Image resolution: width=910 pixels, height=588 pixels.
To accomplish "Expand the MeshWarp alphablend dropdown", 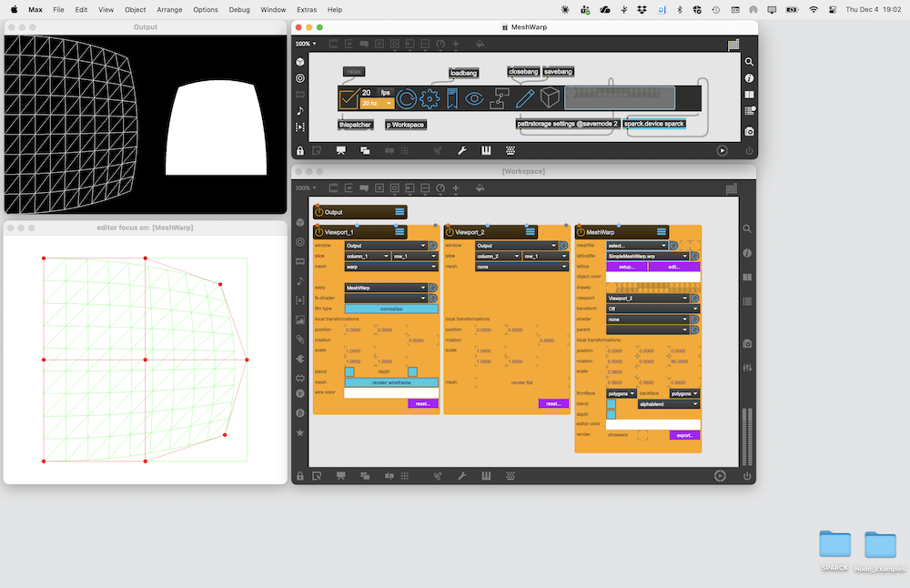I will coord(668,403).
